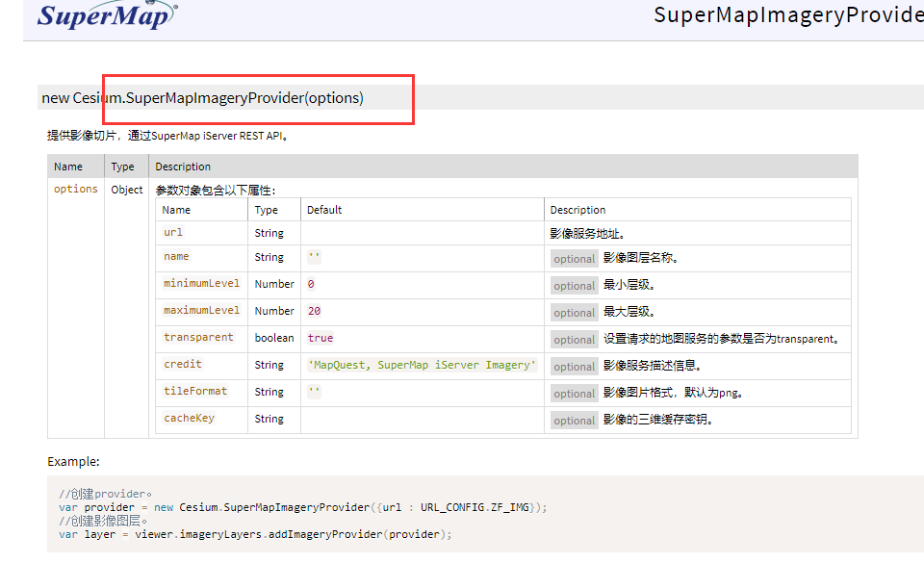The height and width of the screenshot is (564, 924).
Task: Click the code line viewer.imageryLayers.addImageryProvider(provider)
Action: coord(255,534)
